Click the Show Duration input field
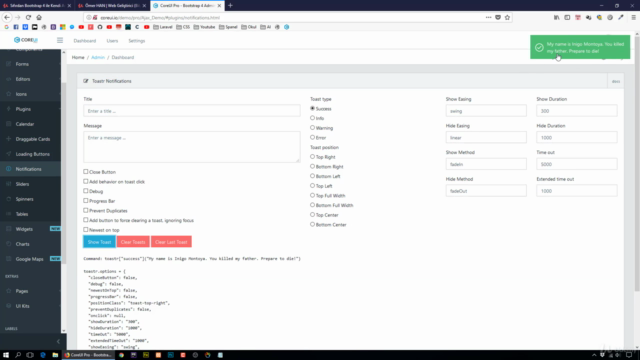640x360 pixels. [577, 111]
